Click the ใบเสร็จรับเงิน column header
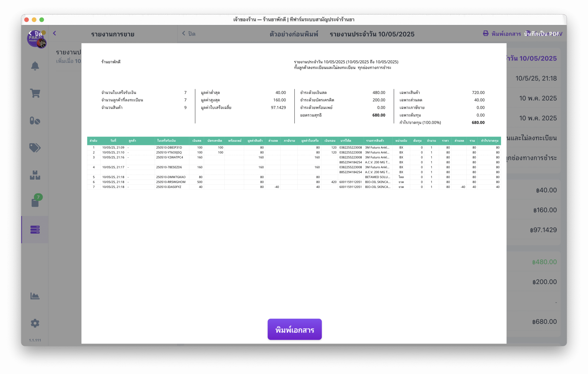 (166, 141)
